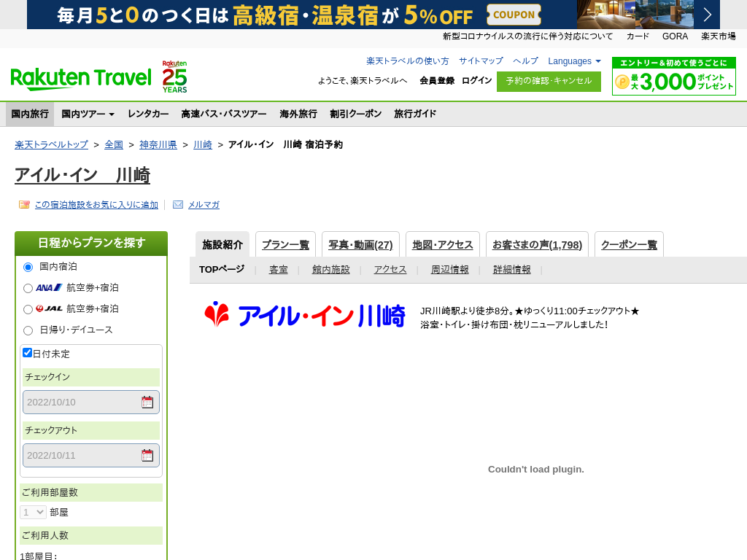Open レンタカー nav item
This screenshot has width=747, height=560.
(x=148, y=114)
